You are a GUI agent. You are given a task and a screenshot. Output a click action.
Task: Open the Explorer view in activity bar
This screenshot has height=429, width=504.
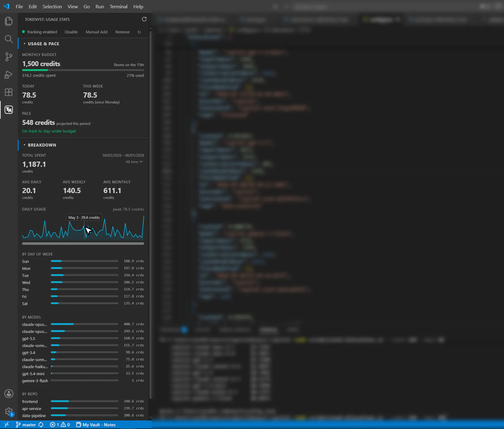(x=9, y=21)
